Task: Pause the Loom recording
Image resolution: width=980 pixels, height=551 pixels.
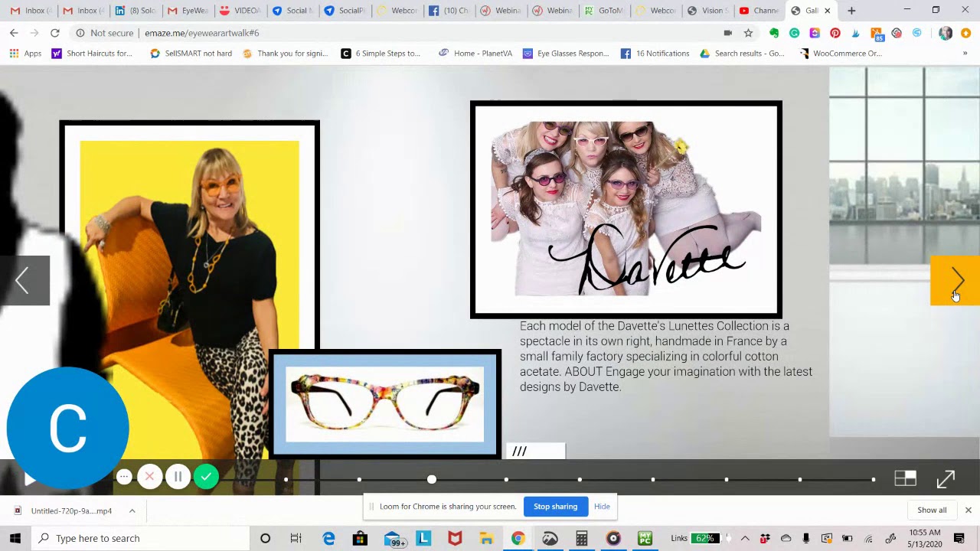Action: (x=178, y=477)
